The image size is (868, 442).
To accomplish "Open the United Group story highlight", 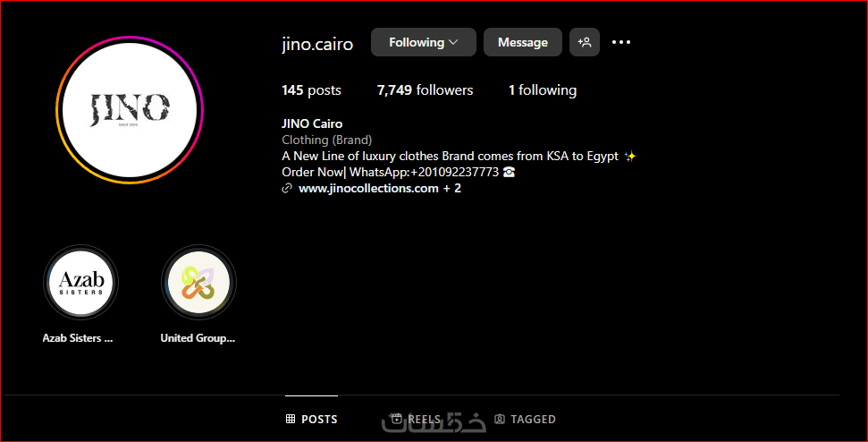I will tap(198, 283).
